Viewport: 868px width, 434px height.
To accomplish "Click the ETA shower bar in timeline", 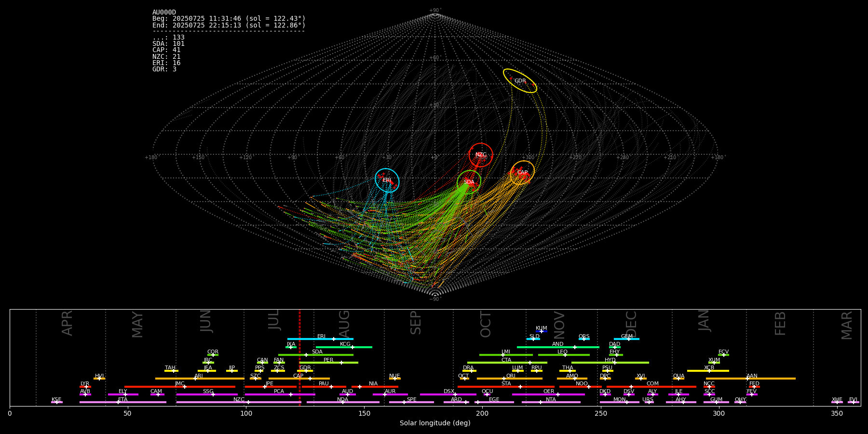I will coord(123,402).
